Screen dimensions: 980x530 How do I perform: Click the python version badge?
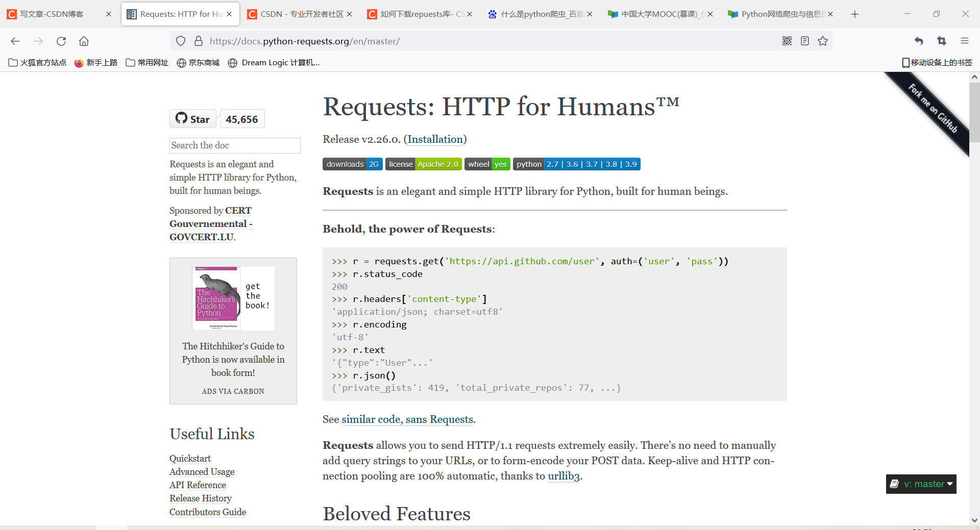coord(576,164)
